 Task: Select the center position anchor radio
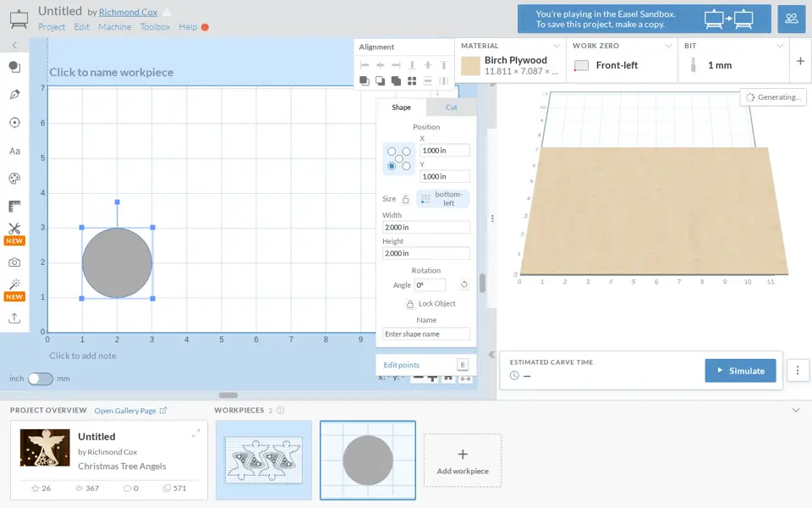point(398,158)
